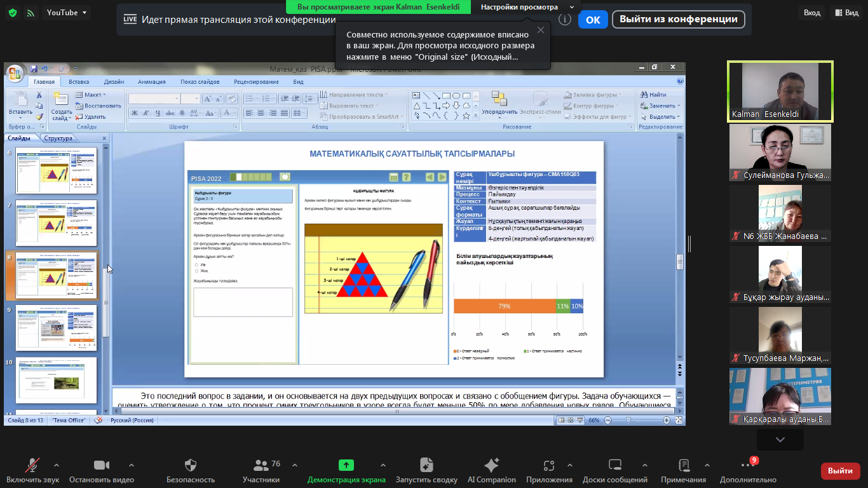Open the Приложения apps icon
Viewport: 868px width, 488px height.
coord(549,465)
